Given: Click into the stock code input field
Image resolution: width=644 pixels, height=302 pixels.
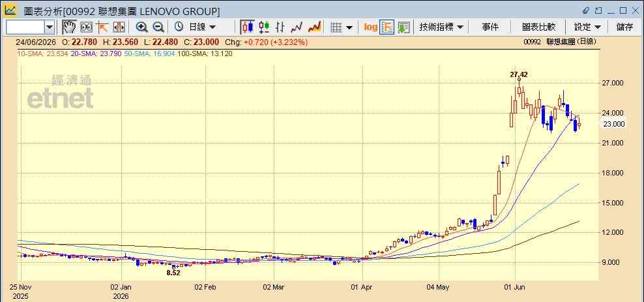Looking at the screenshot, I should coord(25,27).
